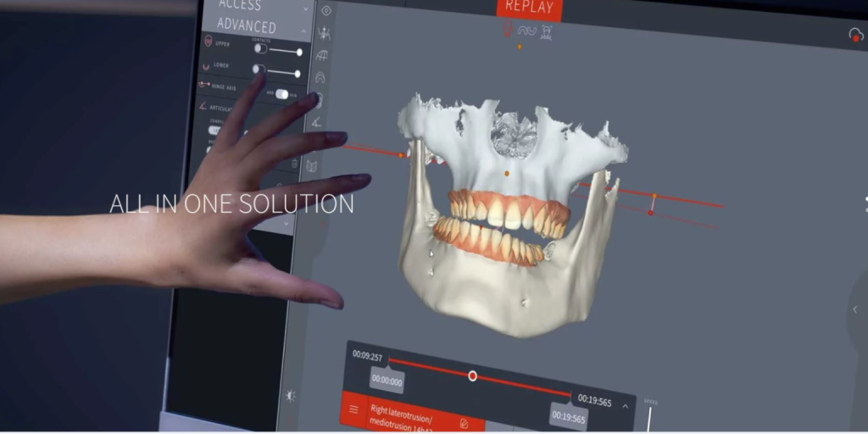868x434 pixels.
Task: Click the 00:00:000 start time marker
Action: click(387, 381)
